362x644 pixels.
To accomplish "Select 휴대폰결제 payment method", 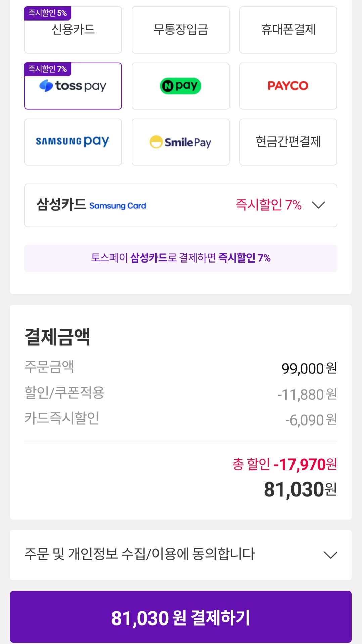I will point(288,30).
